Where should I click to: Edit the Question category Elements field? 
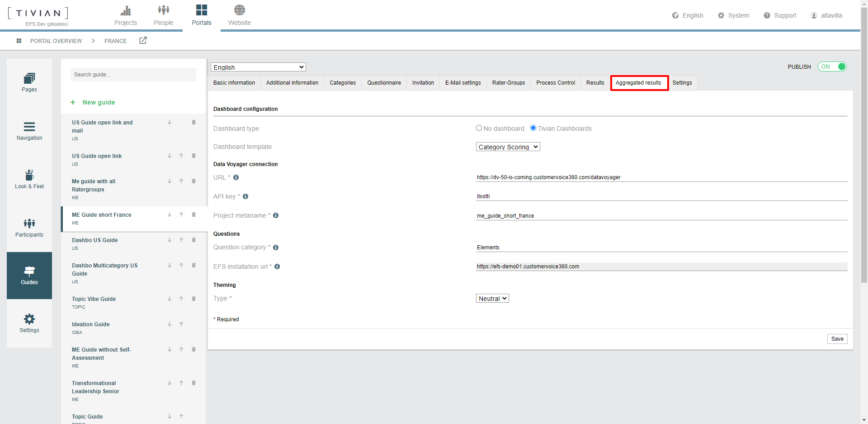[x=661, y=248]
